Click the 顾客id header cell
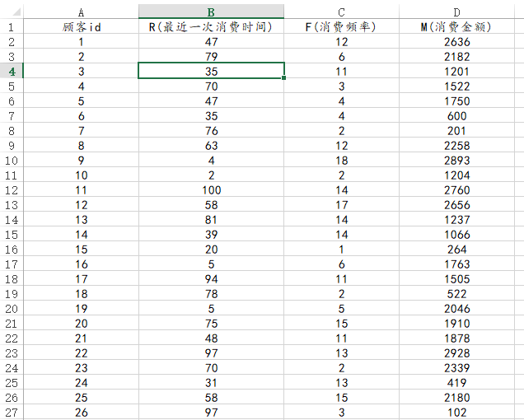The image size is (524, 420). [81, 26]
